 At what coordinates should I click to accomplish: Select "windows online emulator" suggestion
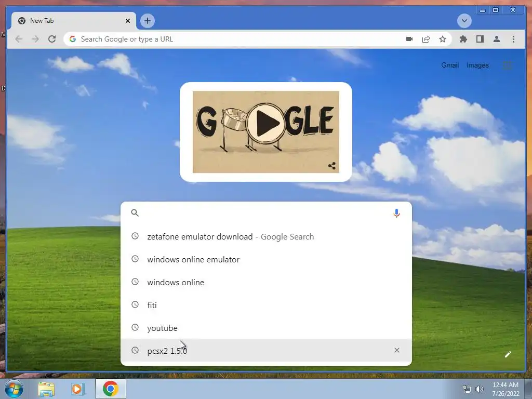(x=266, y=259)
